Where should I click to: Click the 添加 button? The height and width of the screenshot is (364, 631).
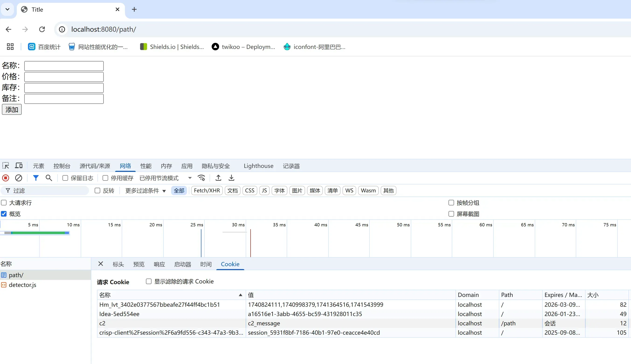[12, 110]
